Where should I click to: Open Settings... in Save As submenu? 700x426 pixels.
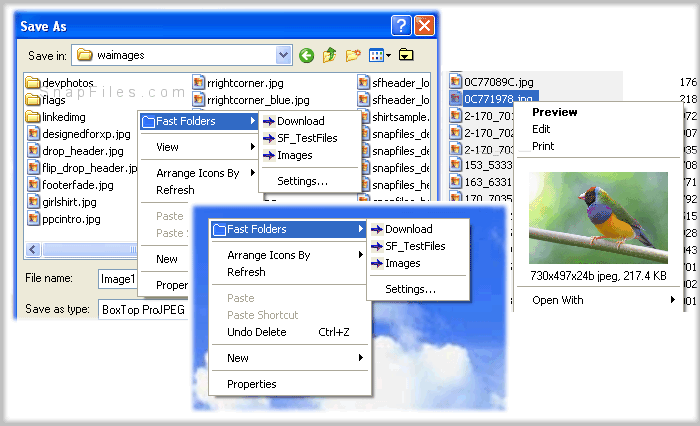(310, 181)
